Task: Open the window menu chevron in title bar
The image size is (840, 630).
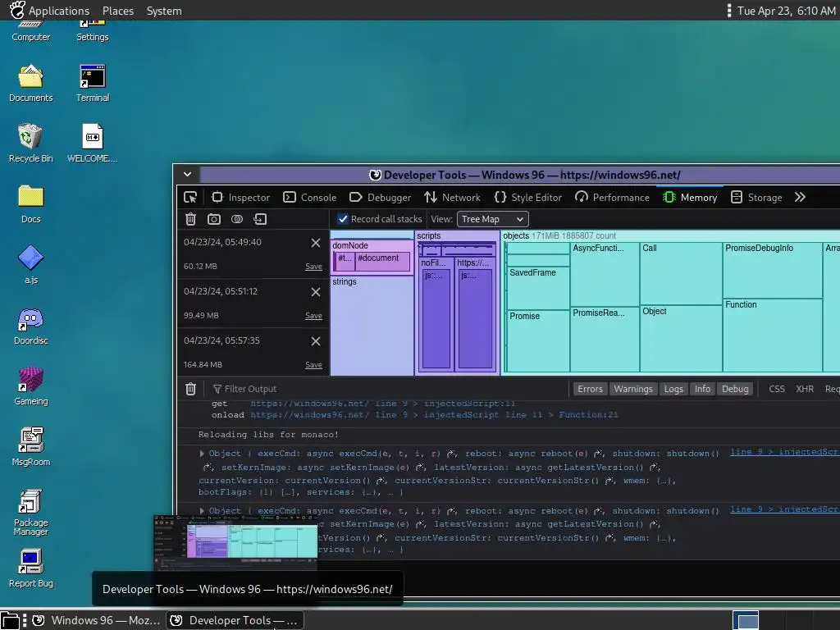Action: tap(188, 174)
